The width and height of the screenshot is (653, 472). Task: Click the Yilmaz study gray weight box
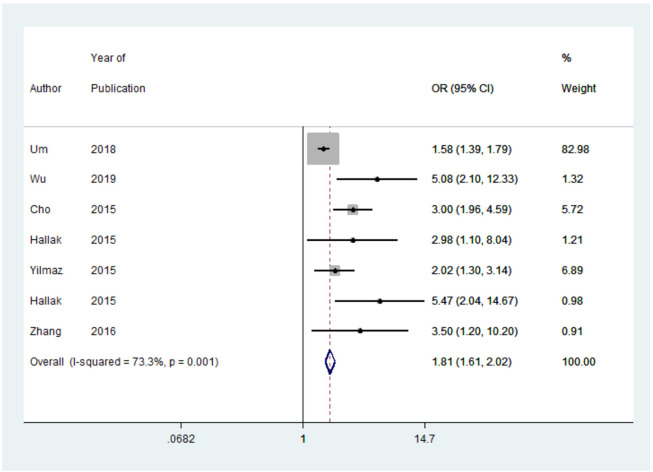tap(335, 270)
